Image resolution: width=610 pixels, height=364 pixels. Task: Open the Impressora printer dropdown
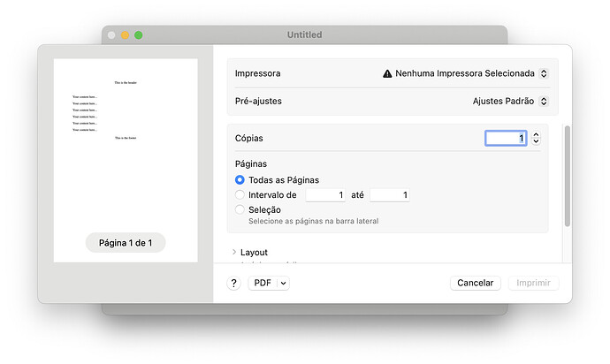click(466, 74)
